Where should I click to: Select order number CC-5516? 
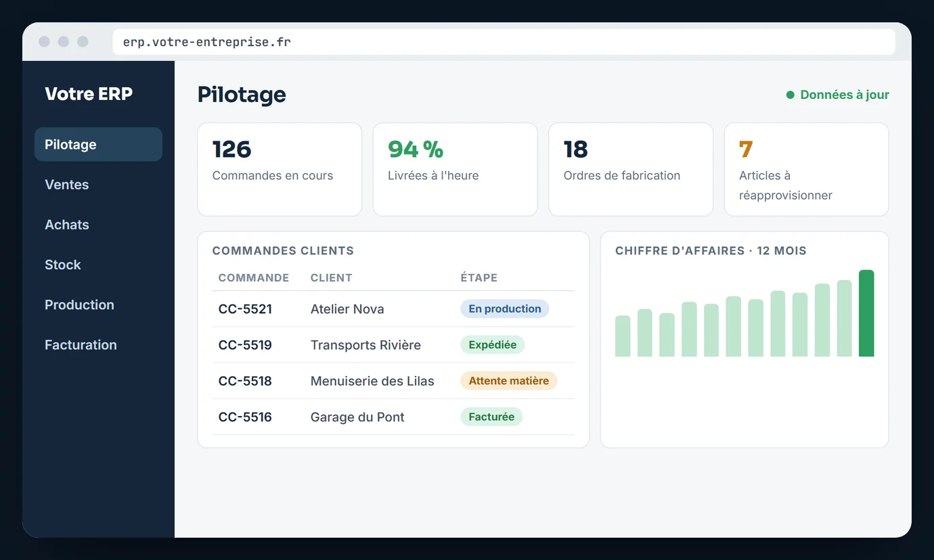[x=245, y=417]
